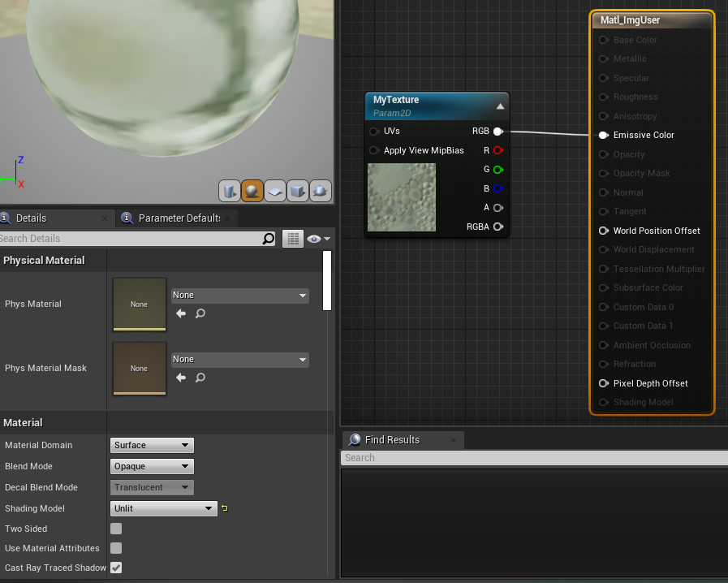Enable Use Material Attributes

[x=115, y=548]
